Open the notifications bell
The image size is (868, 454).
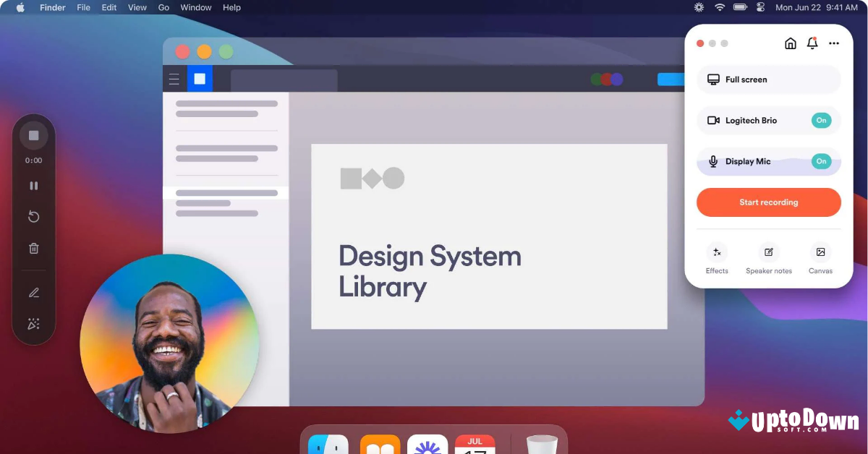click(x=812, y=43)
